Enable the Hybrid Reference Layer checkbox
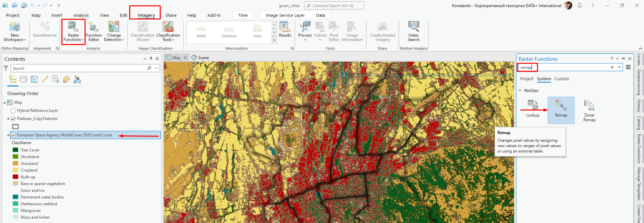Image resolution: width=644 pixels, height=223 pixels. click(13, 111)
